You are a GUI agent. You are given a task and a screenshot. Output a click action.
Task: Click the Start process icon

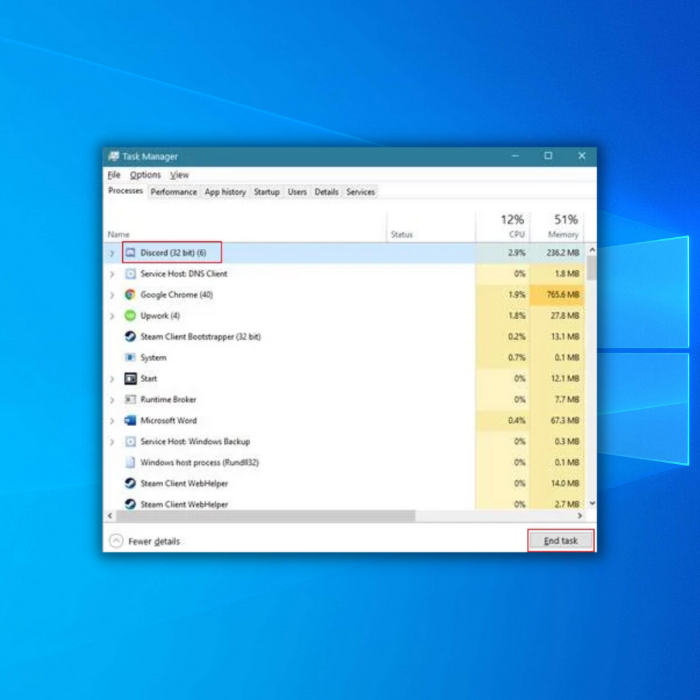pos(130,379)
